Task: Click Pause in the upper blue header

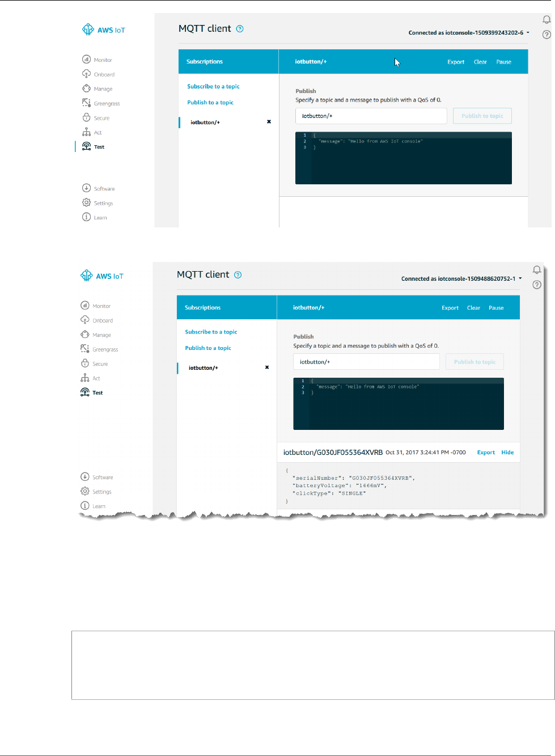Action: tap(503, 62)
